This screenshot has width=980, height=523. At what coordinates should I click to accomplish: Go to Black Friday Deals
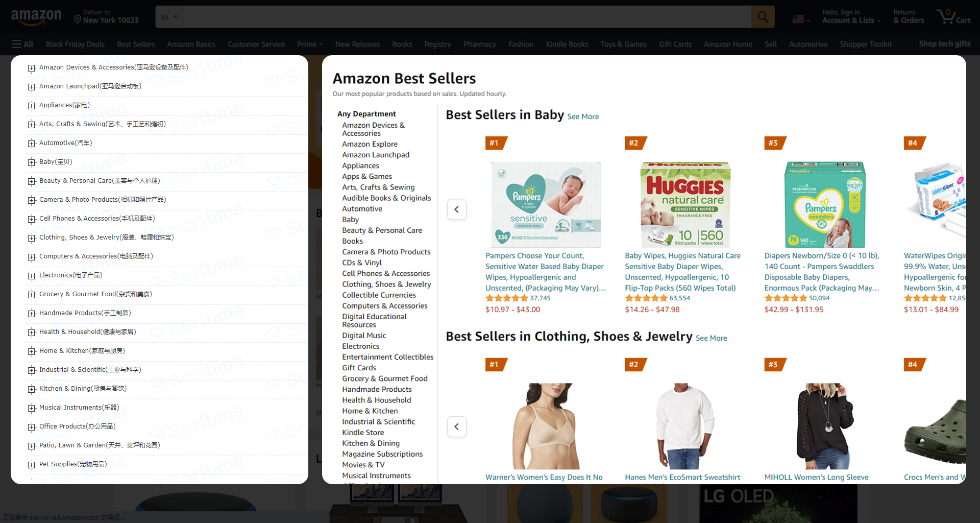pos(75,44)
